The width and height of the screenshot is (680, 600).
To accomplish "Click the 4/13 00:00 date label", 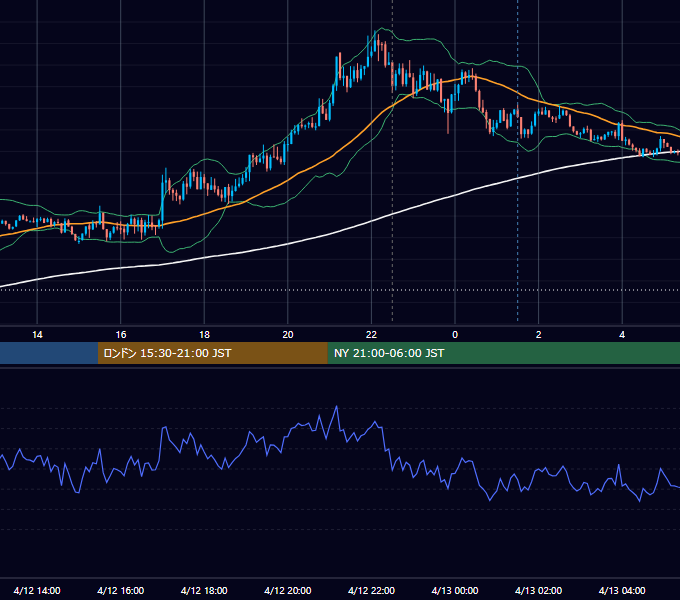I will [x=455, y=590].
